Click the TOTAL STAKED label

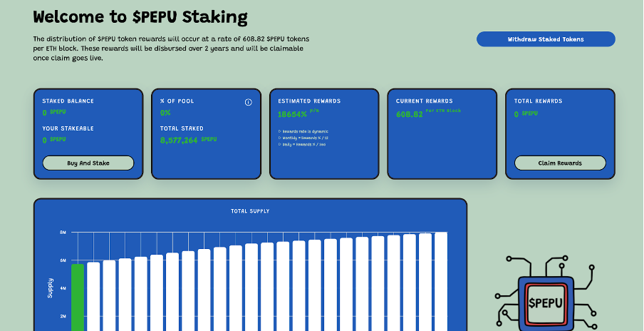point(182,128)
